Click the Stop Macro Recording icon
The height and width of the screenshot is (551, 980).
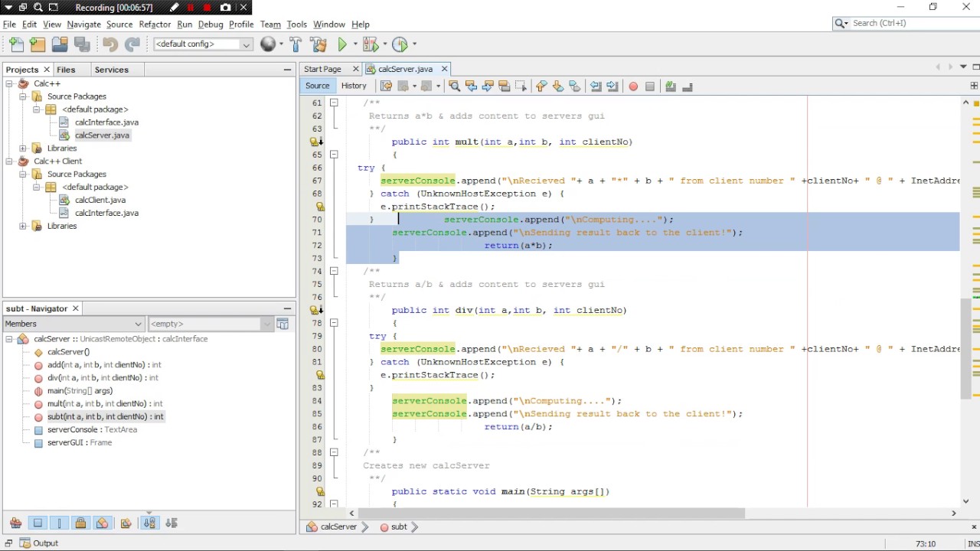650,86
